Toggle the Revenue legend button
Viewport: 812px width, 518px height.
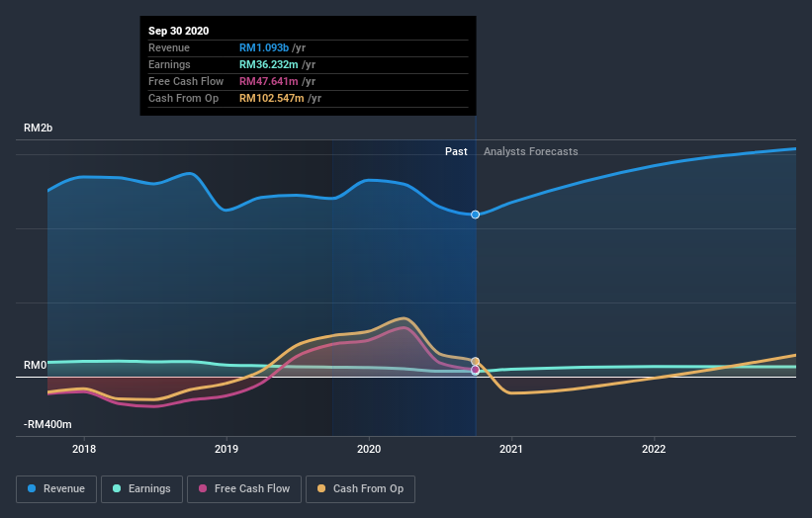click(x=56, y=489)
